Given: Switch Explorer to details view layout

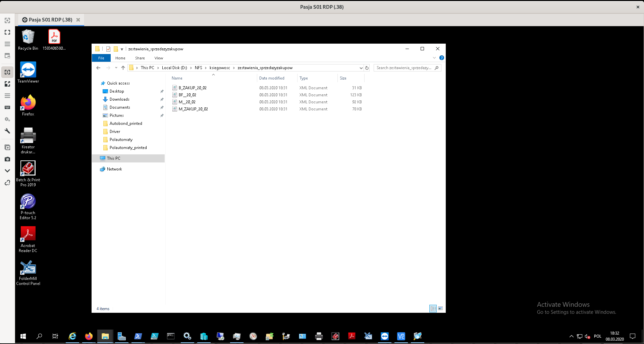Looking at the screenshot, I should 433,308.
